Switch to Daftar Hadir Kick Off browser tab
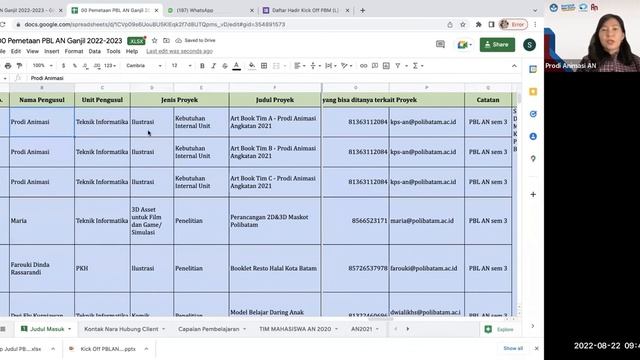Viewport: 640px width, 360px height. click(x=305, y=10)
